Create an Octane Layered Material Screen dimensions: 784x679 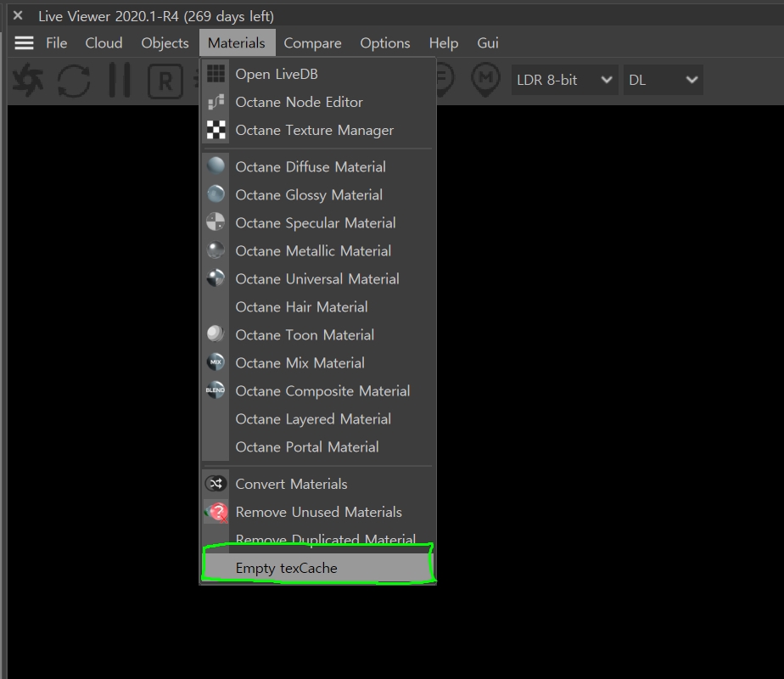(317, 418)
